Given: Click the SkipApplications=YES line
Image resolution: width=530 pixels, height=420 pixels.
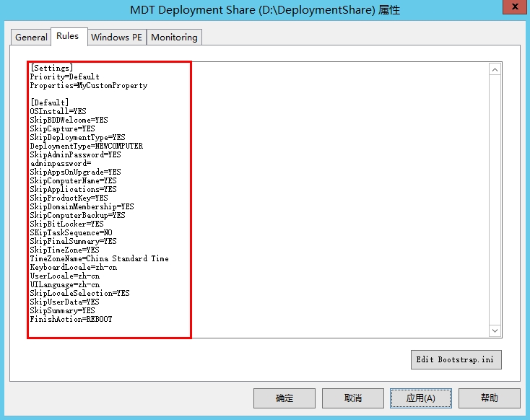Looking at the screenshot, I should tap(74, 189).
